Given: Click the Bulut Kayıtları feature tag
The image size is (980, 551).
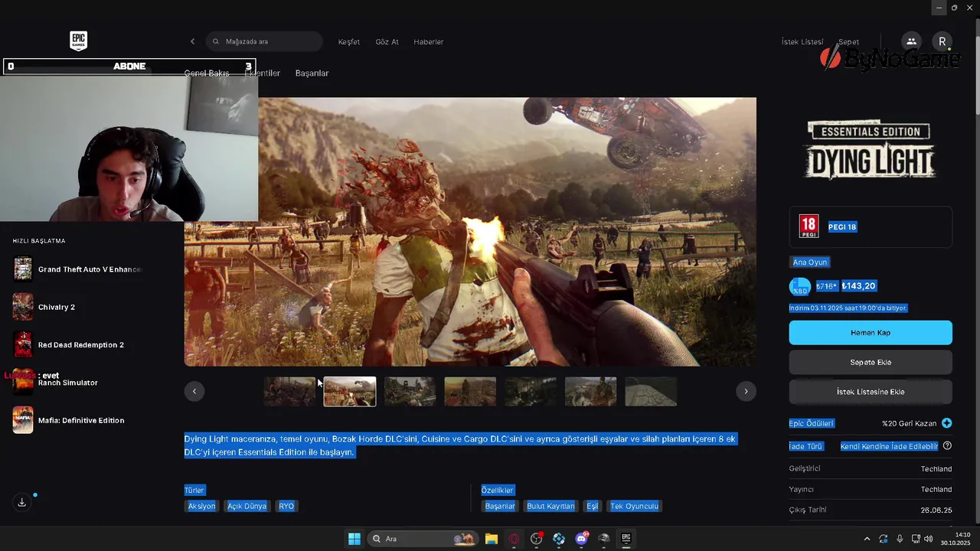Looking at the screenshot, I should coord(550,506).
